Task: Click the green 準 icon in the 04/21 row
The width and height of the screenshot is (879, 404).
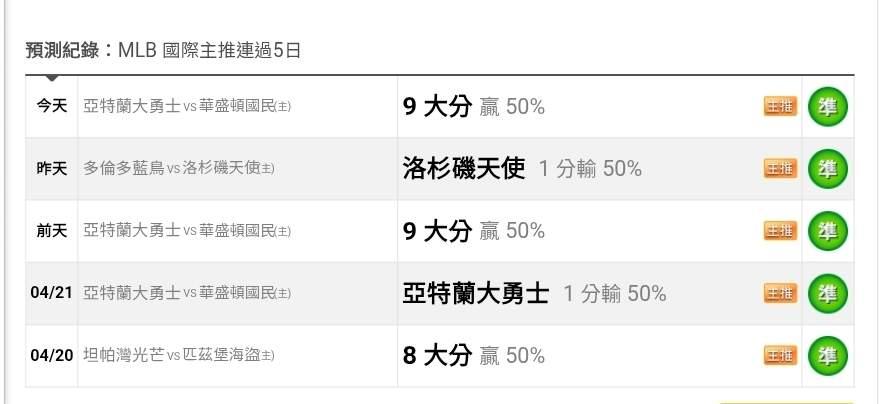Action: (x=827, y=293)
